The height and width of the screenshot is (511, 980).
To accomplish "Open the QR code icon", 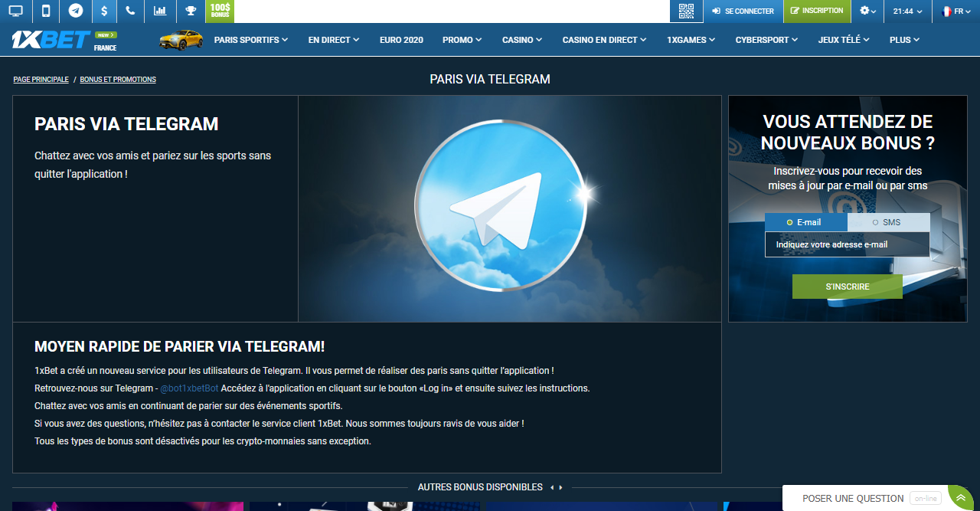I will (686, 11).
